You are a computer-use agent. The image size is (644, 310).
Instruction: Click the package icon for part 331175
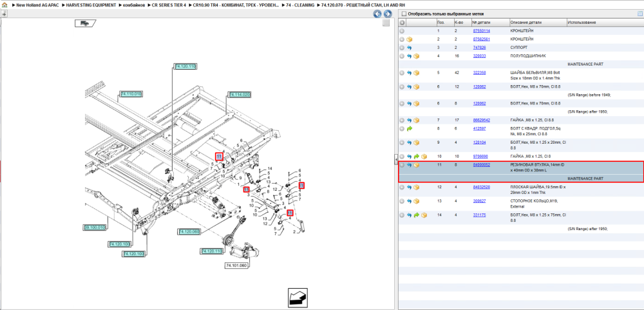[424, 215]
